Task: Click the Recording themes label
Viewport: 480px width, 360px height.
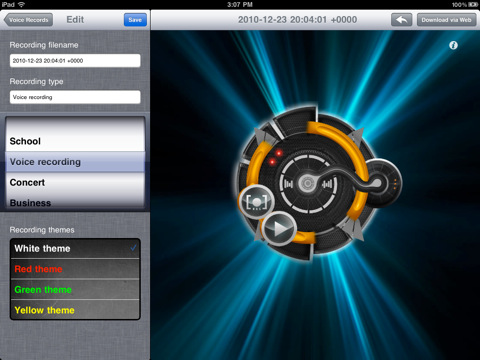Action: 42,230
